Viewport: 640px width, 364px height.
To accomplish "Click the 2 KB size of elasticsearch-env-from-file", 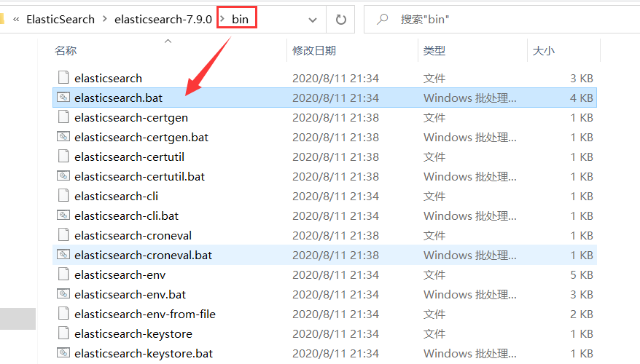I will (581, 314).
